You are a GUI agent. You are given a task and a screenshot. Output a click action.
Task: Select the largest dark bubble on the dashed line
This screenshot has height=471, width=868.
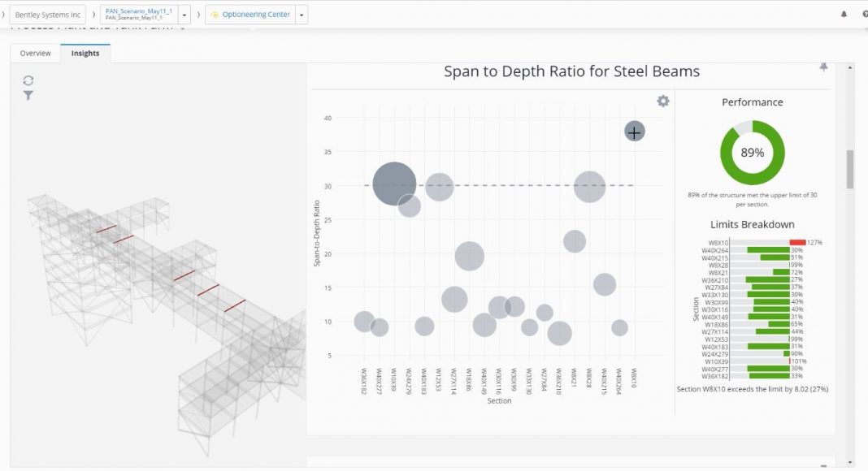tap(395, 184)
